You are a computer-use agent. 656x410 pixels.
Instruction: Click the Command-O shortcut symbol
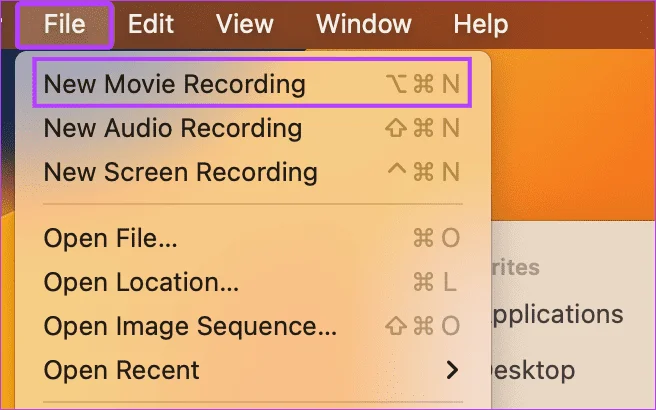436,238
